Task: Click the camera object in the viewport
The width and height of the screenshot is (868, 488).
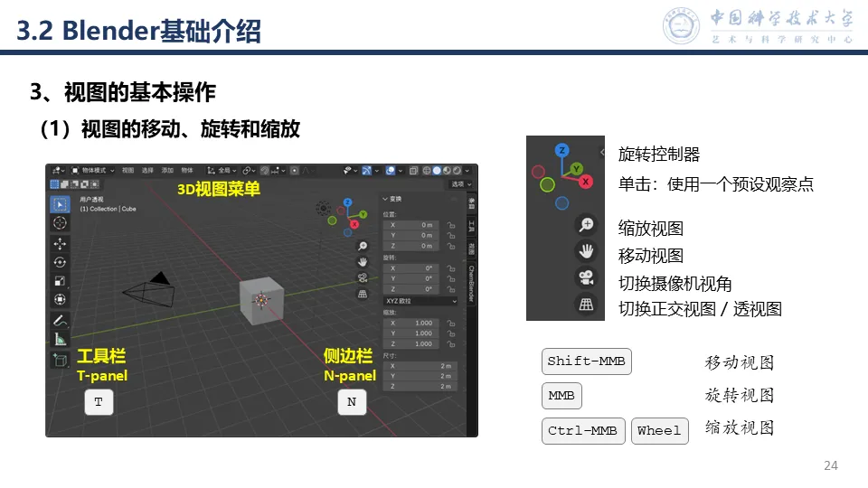Action: point(149,289)
